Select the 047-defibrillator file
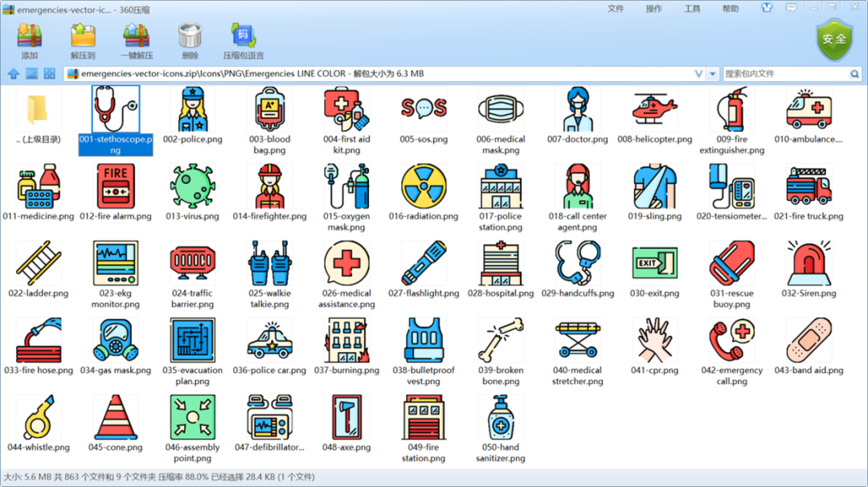Viewport: 868px width, 487px height. [269, 424]
